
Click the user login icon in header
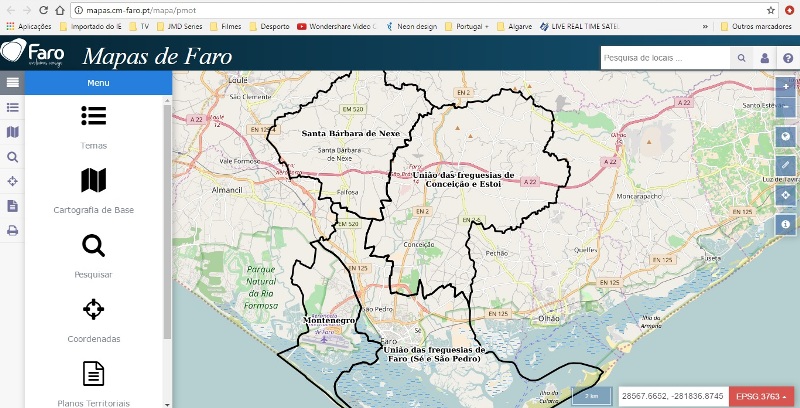pyautogui.click(x=765, y=59)
